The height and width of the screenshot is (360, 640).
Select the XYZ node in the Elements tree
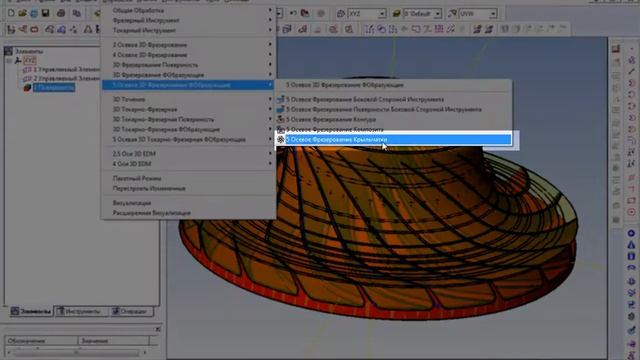(x=29, y=60)
